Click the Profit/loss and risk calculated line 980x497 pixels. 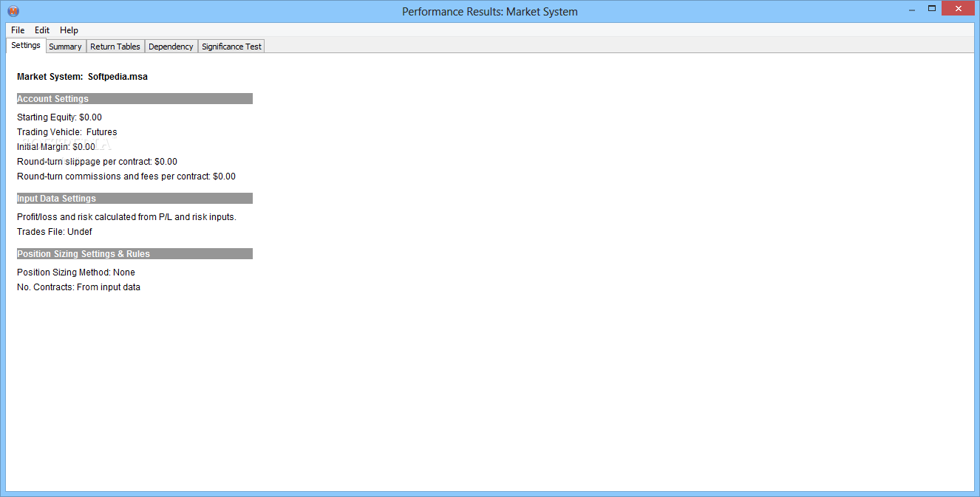click(x=126, y=217)
